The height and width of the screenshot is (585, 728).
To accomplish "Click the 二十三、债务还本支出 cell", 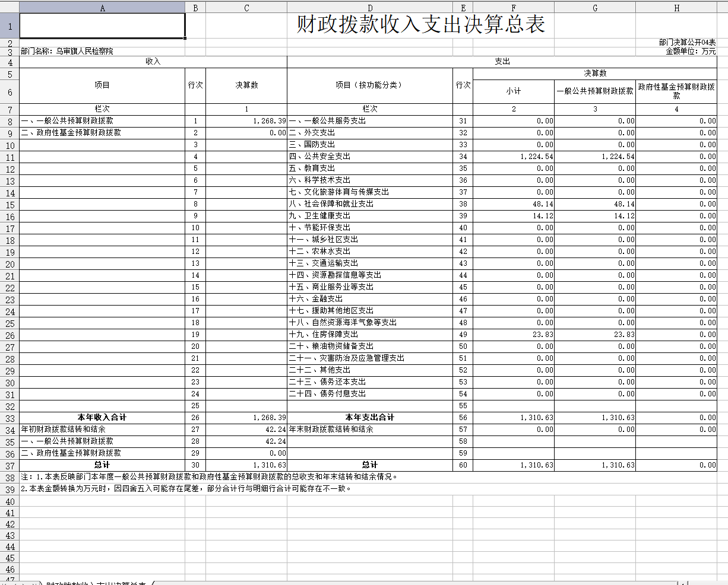I will (370, 382).
